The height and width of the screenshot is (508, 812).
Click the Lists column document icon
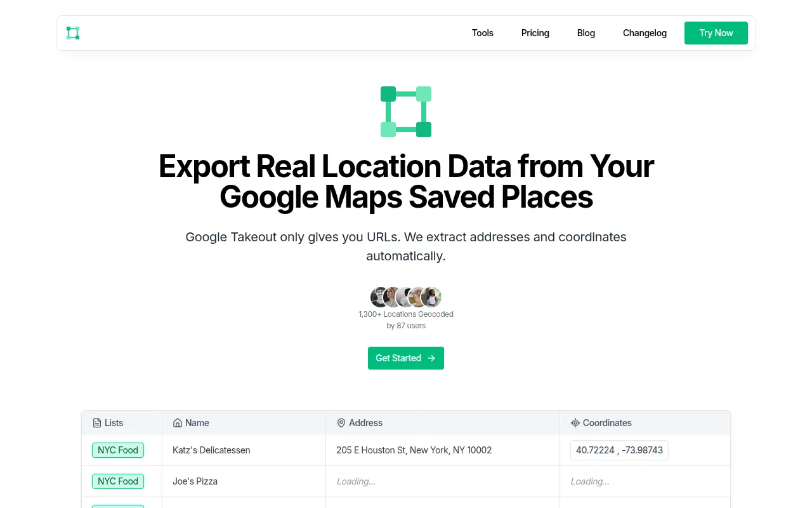[97, 423]
